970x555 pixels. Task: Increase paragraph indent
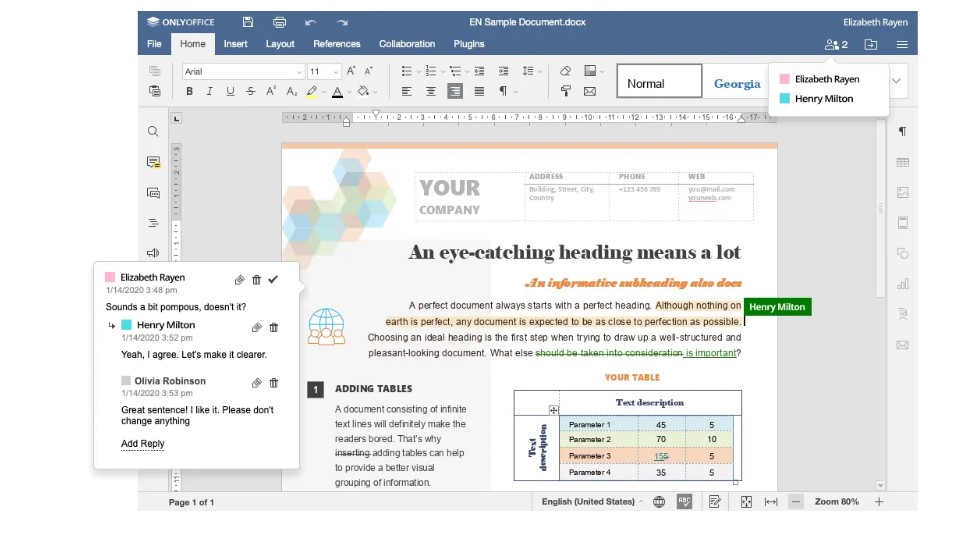pos(504,71)
